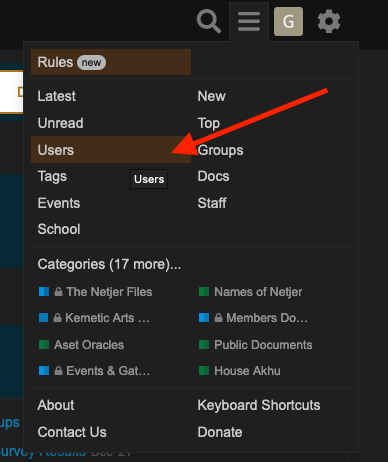
Task: Toggle the hamburger menu icon
Action: point(249,22)
